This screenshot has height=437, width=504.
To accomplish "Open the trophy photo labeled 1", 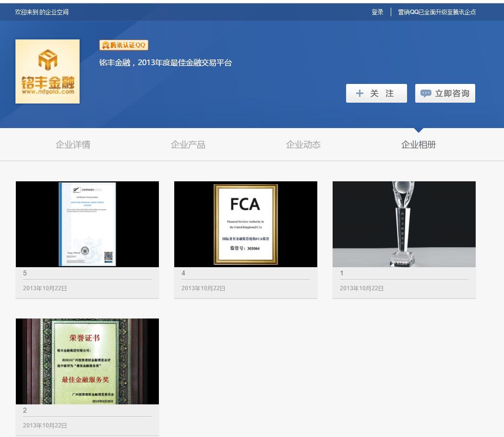I will click(x=404, y=224).
